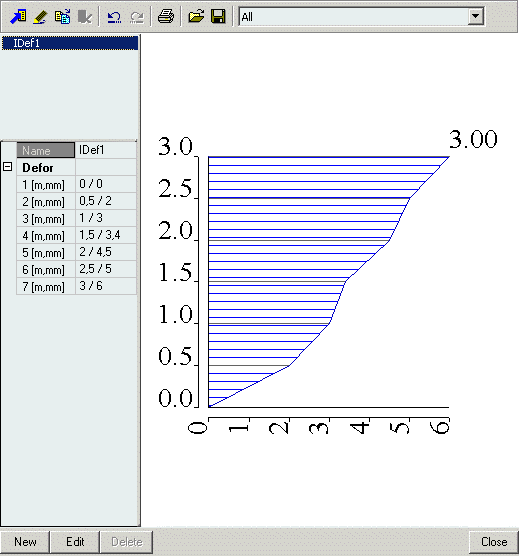This screenshot has width=519, height=556.
Task: Click the New button
Action: tap(25, 542)
